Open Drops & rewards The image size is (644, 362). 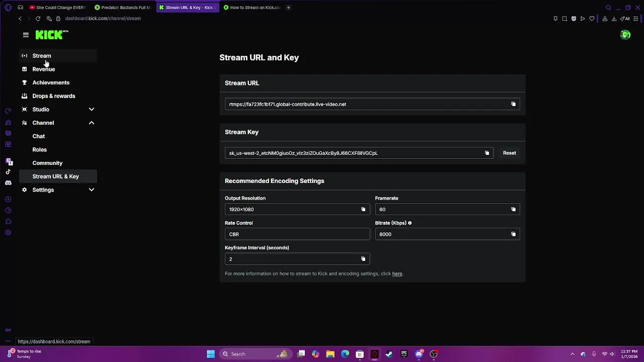pos(58,96)
